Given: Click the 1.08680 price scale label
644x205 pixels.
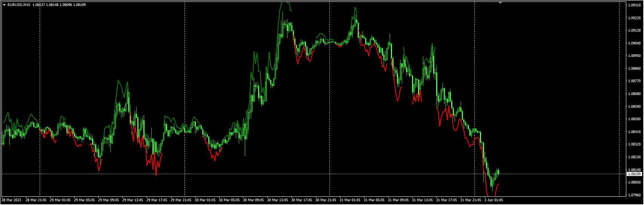Looking at the screenshot, I should [635, 94].
